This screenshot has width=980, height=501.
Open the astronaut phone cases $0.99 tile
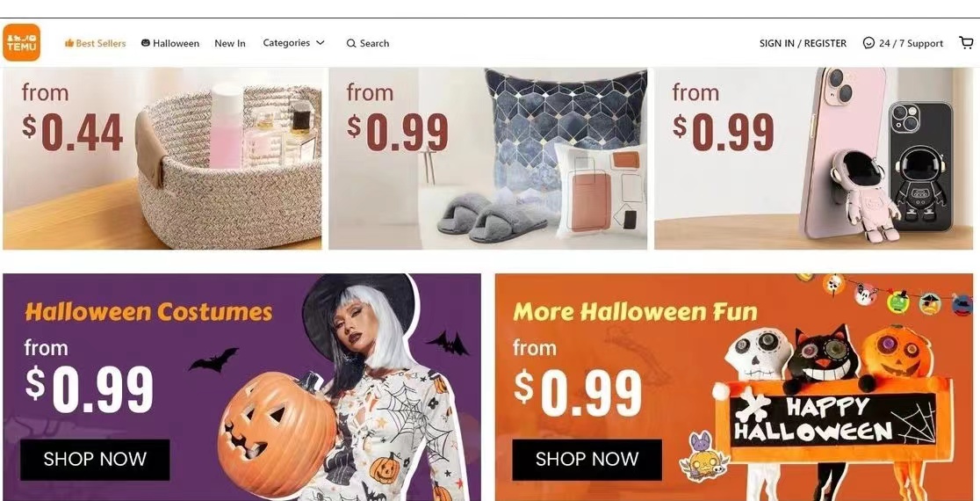click(814, 158)
